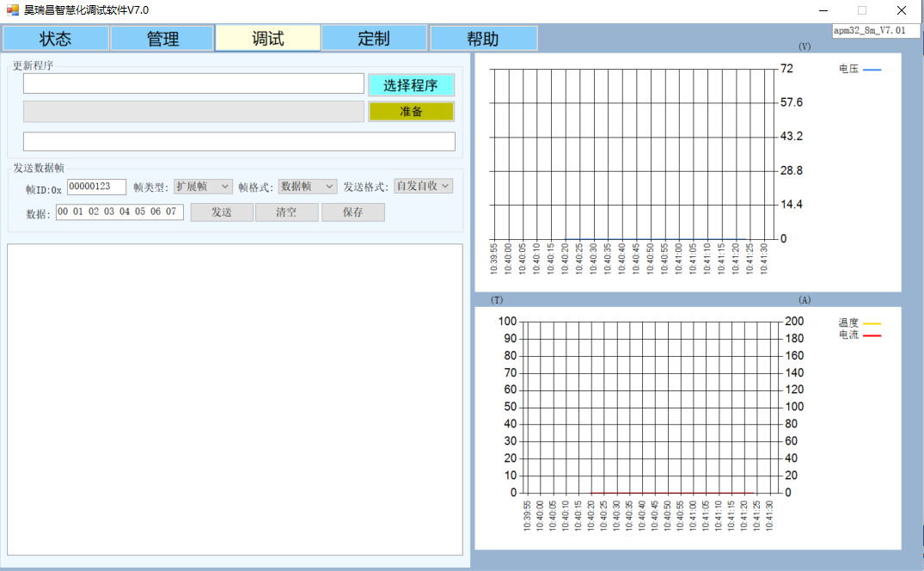Click the 发送 button
The image size is (924, 571).
point(222,212)
